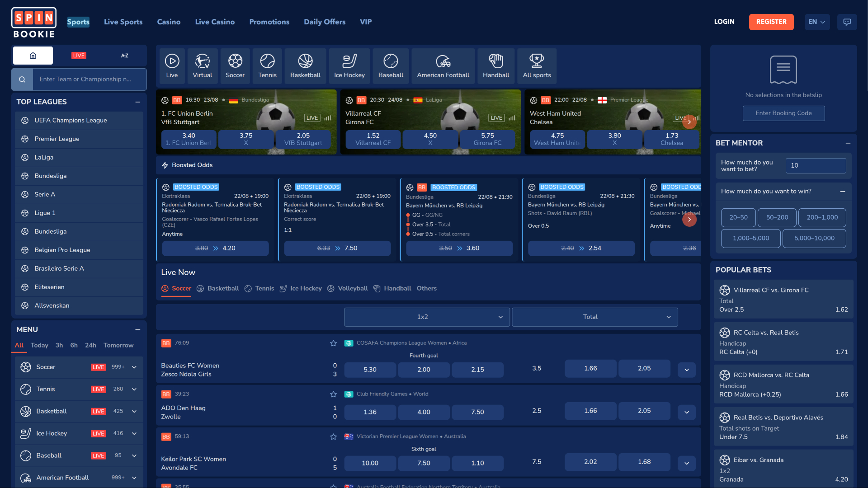Select the Virtual sports icon
The image size is (868, 488).
[x=202, y=66]
